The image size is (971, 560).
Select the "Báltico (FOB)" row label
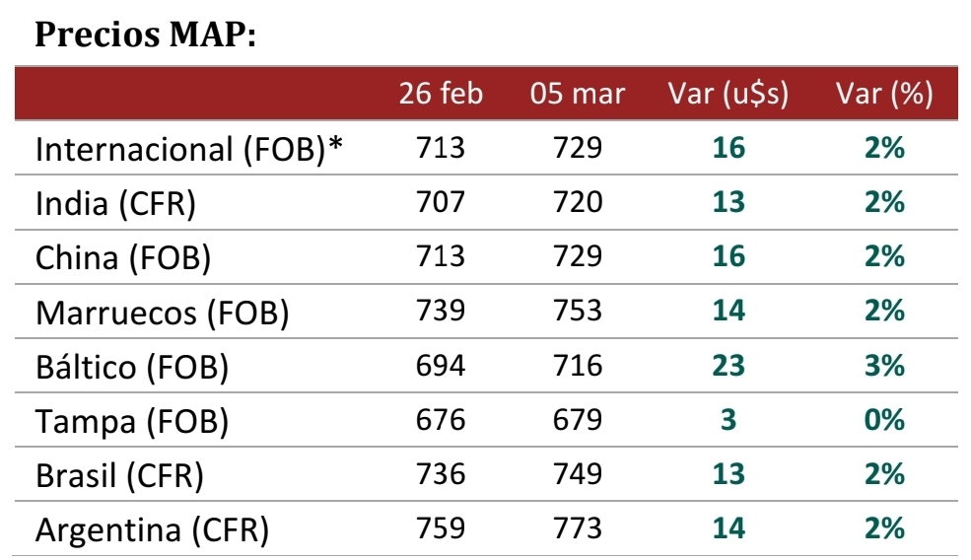(x=132, y=367)
